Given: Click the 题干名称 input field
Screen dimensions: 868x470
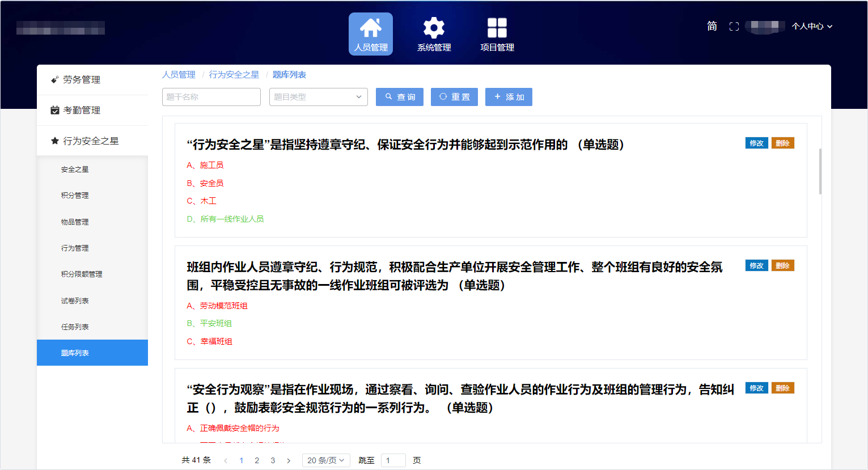Looking at the screenshot, I should 211,97.
